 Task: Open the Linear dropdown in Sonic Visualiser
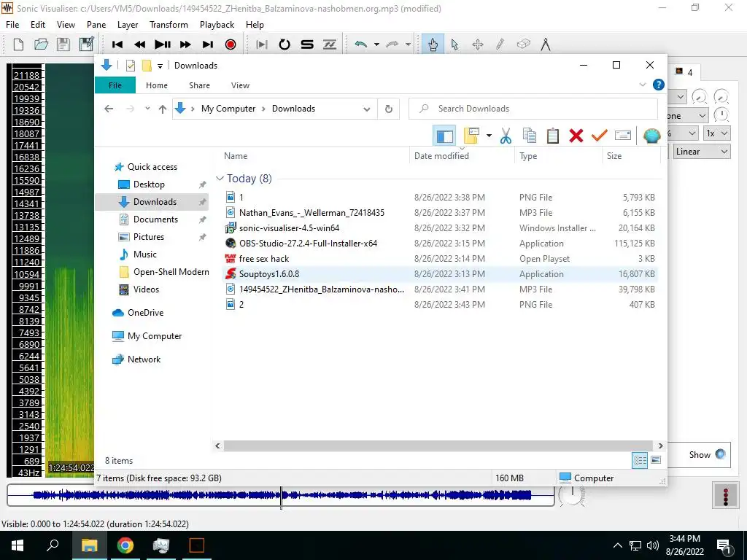pyautogui.click(x=701, y=152)
